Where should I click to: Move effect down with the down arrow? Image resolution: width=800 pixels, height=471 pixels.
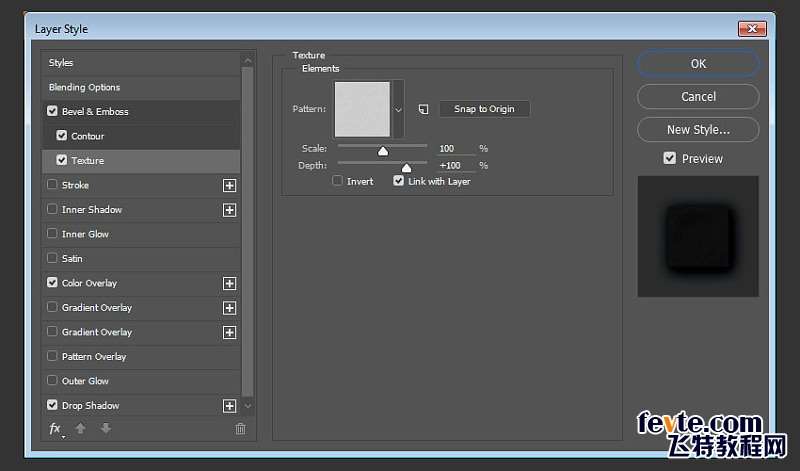pyautogui.click(x=106, y=429)
